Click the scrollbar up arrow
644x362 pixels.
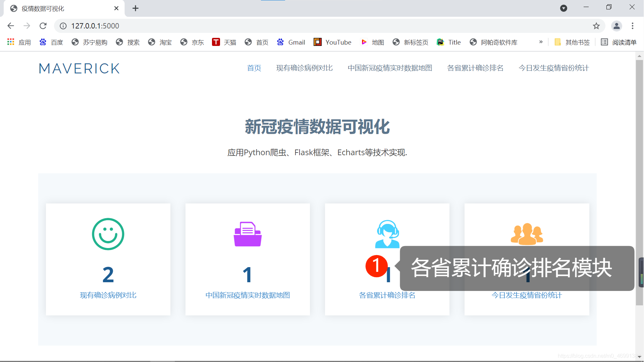(x=639, y=56)
